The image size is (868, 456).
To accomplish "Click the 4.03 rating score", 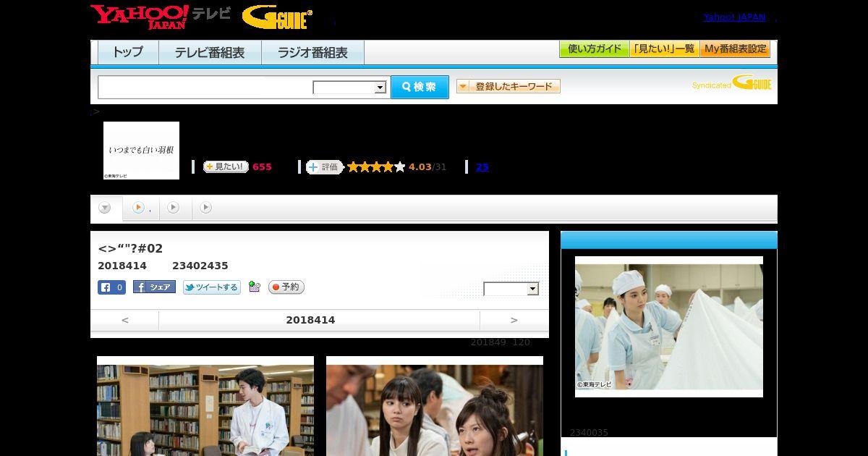I will click(420, 167).
